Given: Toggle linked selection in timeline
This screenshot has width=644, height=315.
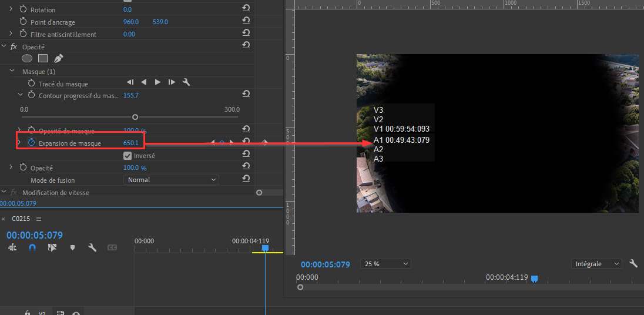Looking at the screenshot, I should (52, 247).
